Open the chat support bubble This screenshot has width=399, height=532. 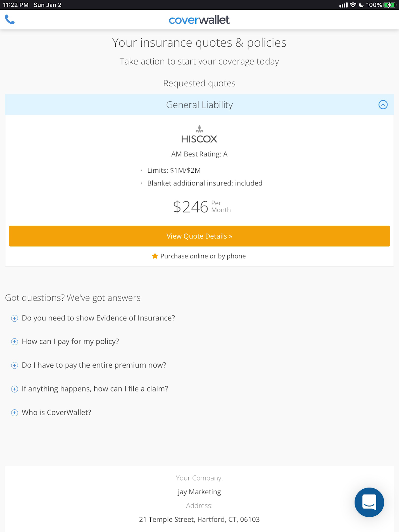[369, 502]
